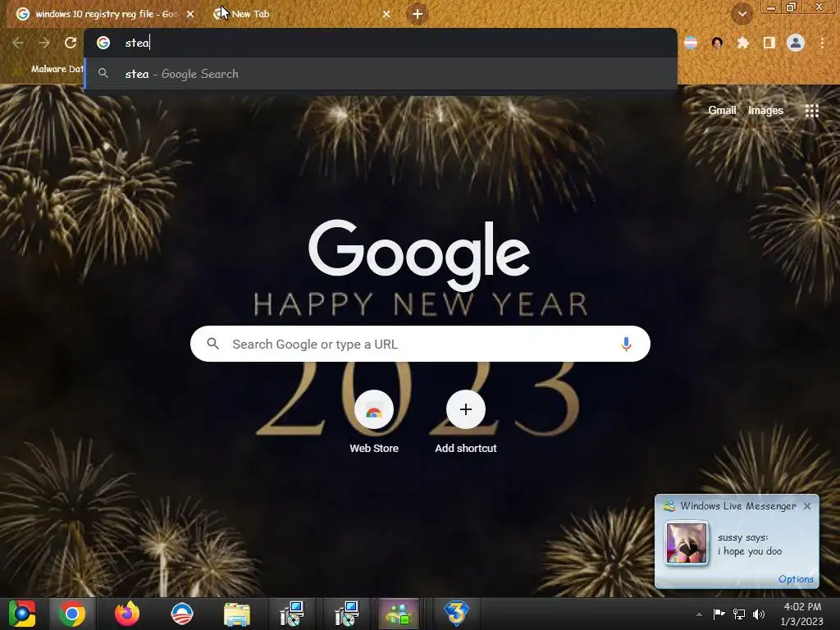Screen dimensions: 840x630
Task: Open a new tab with the plus button
Action: pos(418,14)
